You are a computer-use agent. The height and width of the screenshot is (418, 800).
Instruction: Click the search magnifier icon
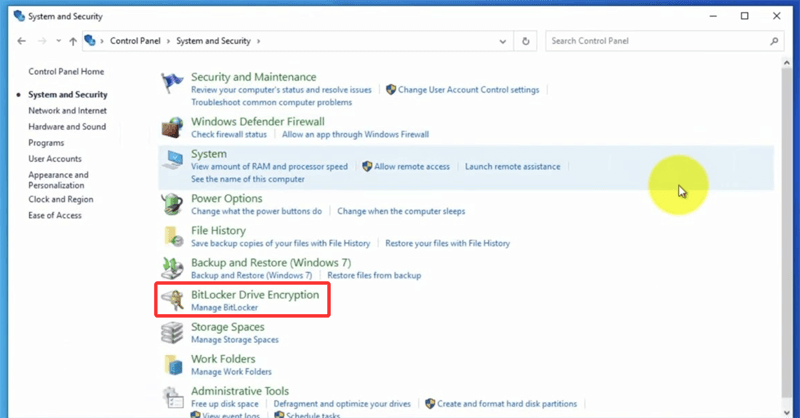774,41
